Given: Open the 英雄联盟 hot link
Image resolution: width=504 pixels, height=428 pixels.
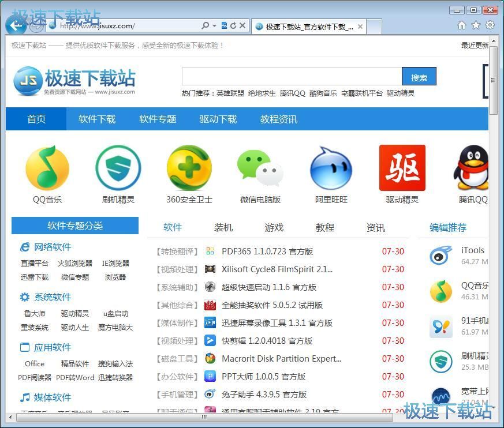Looking at the screenshot, I should (230, 93).
